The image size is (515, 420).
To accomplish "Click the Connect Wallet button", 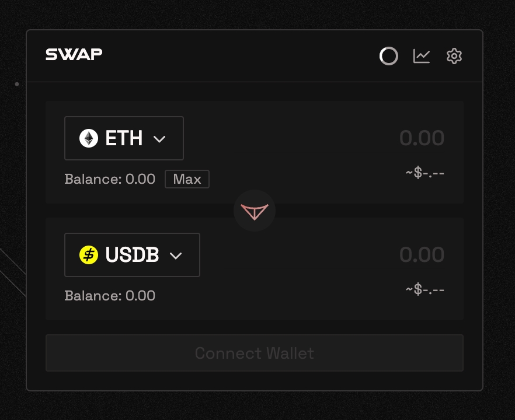I will point(255,353).
